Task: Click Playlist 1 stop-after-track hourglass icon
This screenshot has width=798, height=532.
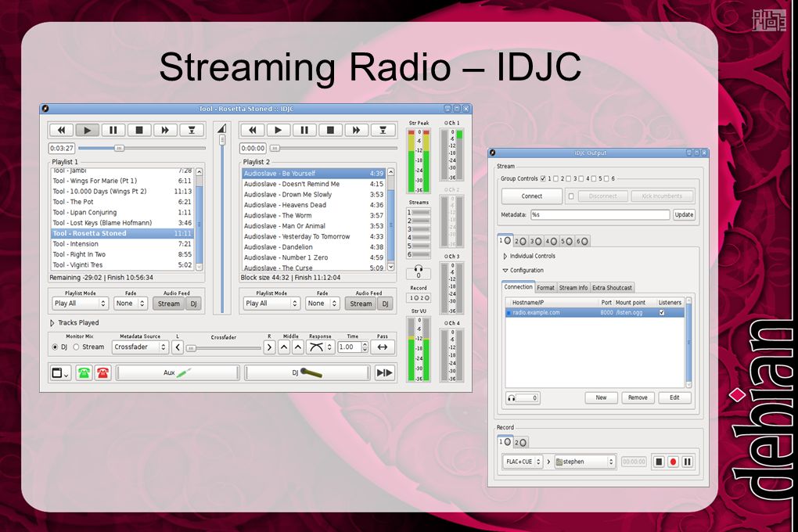Action: click(x=192, y=131)
